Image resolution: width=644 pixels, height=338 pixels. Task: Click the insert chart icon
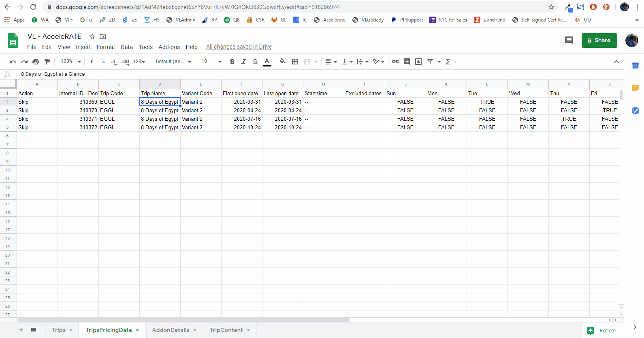418,62
